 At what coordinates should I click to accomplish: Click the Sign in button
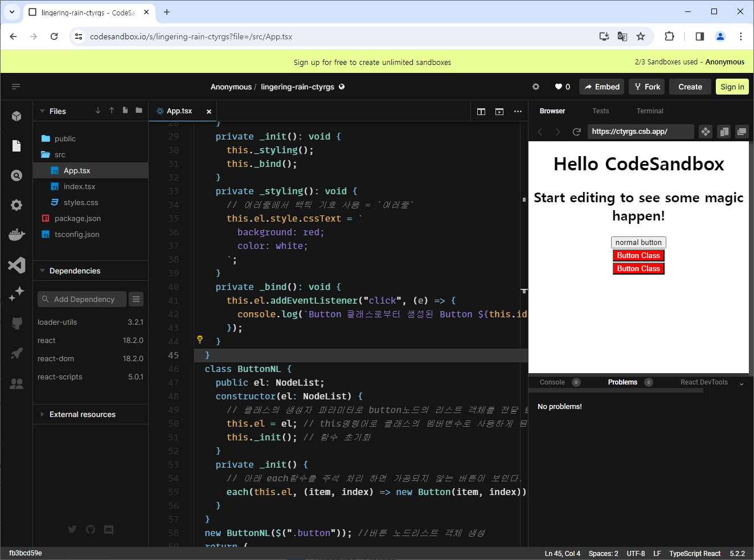[732, 87]
